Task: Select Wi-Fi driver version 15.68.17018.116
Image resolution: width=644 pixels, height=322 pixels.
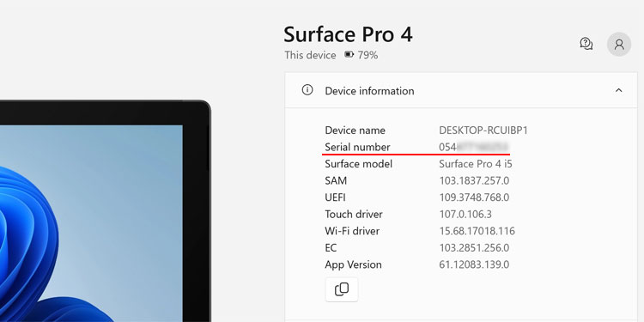Action: (x=477, y=231)
